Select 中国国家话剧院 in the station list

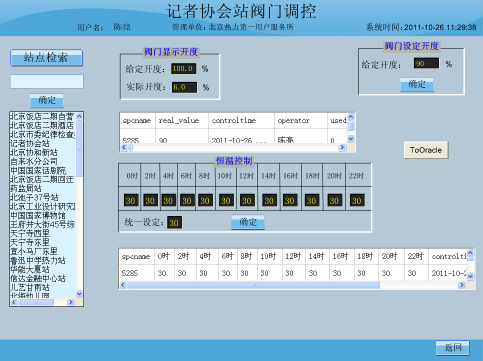coord(43,170)
